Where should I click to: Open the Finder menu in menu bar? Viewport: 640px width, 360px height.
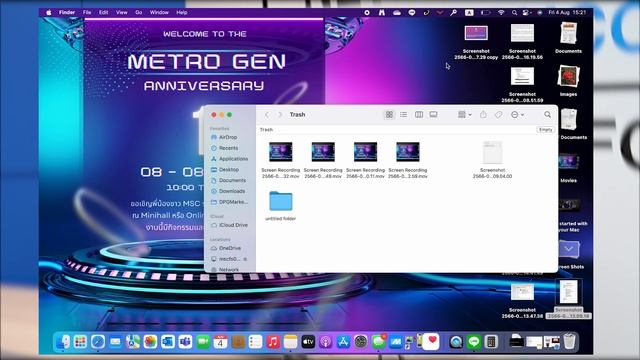[x=67, y=12]
